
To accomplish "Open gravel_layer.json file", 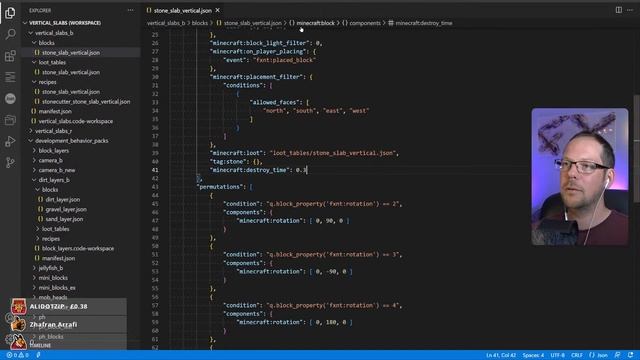I will 66,209.
